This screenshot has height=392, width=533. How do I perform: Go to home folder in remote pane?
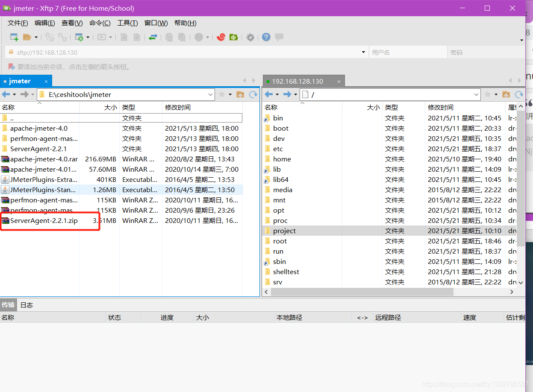click(x=506, y=94)
